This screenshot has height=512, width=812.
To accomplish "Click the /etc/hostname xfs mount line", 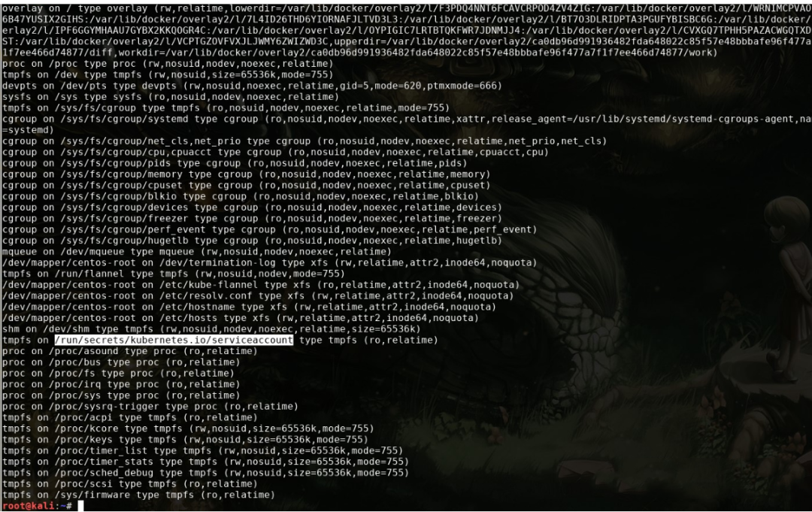I will pos(249,307).
